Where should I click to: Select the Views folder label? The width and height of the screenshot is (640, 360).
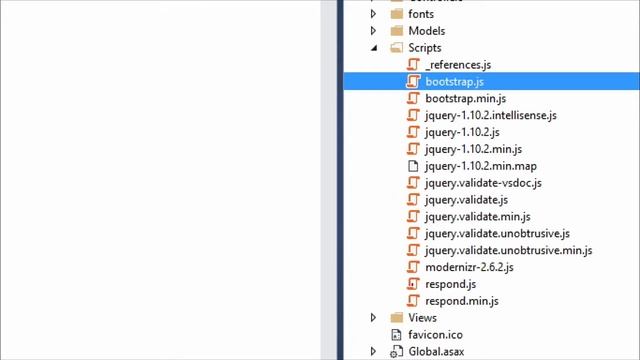[x=422, y=318]
